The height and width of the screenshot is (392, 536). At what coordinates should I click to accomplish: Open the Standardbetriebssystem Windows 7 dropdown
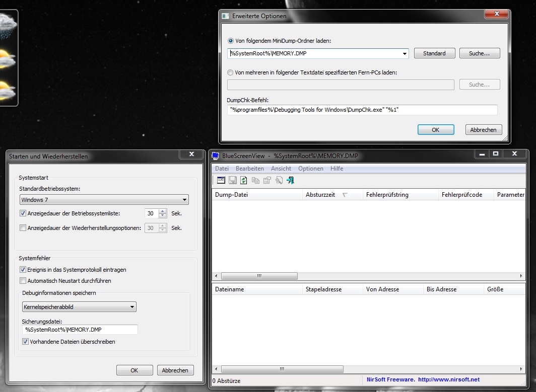coord(104,200)
